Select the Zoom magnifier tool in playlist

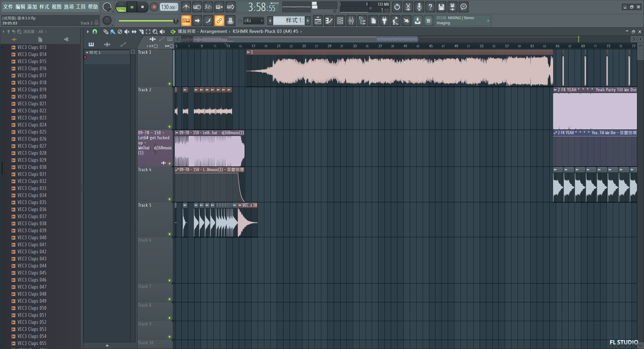155,32
